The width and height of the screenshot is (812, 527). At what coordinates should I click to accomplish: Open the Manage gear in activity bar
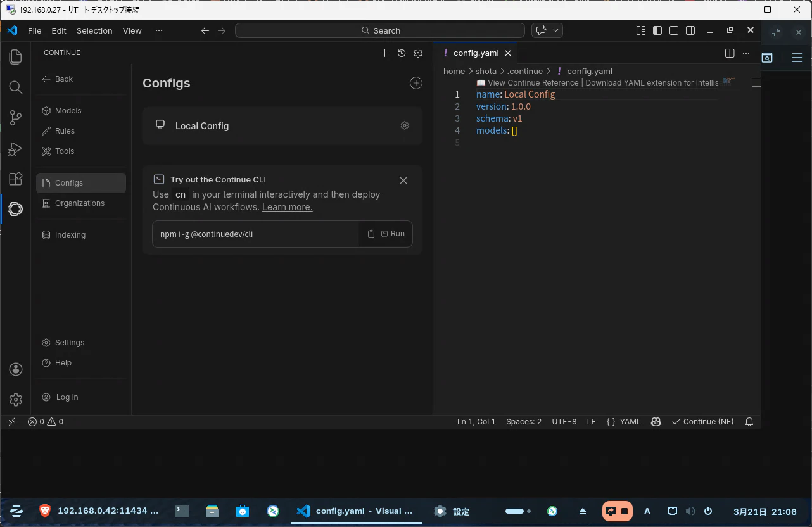[x=16, y=400]
